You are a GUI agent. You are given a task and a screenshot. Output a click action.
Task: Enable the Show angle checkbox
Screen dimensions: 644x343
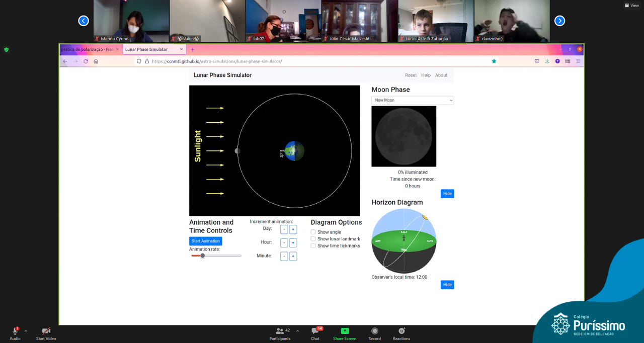tap(313, 232)
